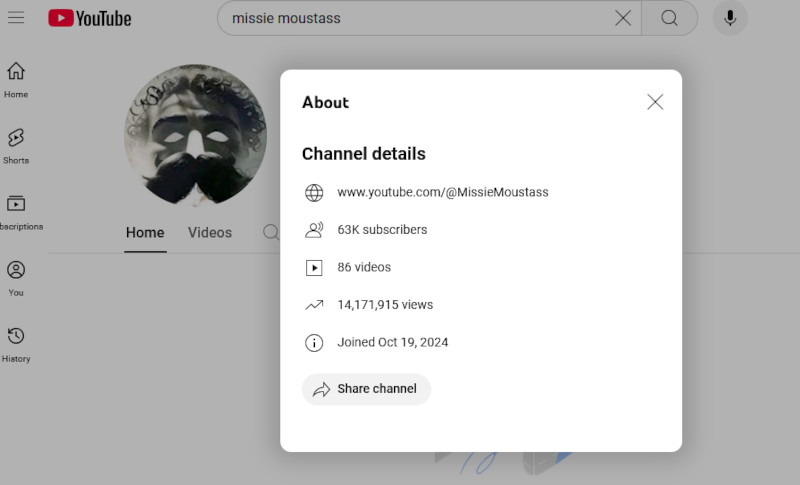
Task: Switch to the channel Videos tab
Action: click(x=210, y=233)
